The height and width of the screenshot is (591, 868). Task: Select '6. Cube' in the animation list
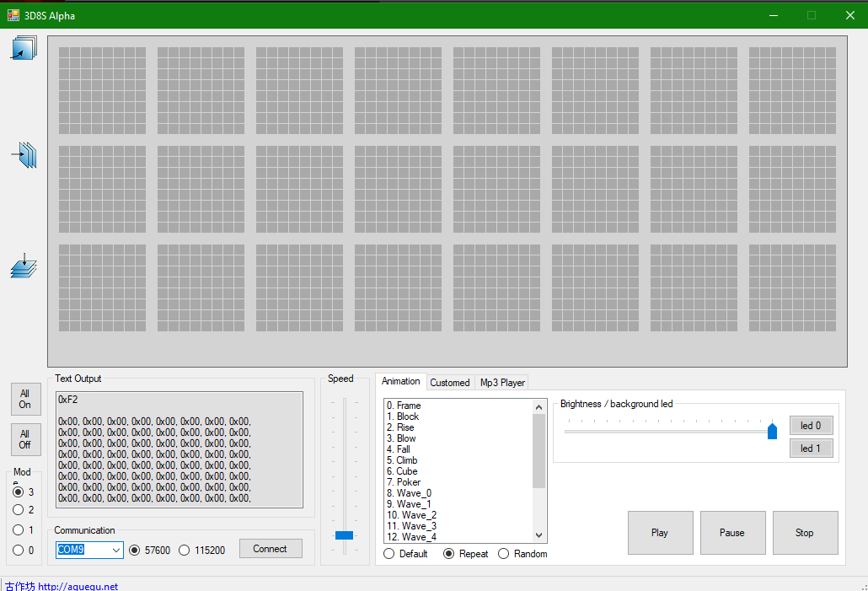(458, 471)
